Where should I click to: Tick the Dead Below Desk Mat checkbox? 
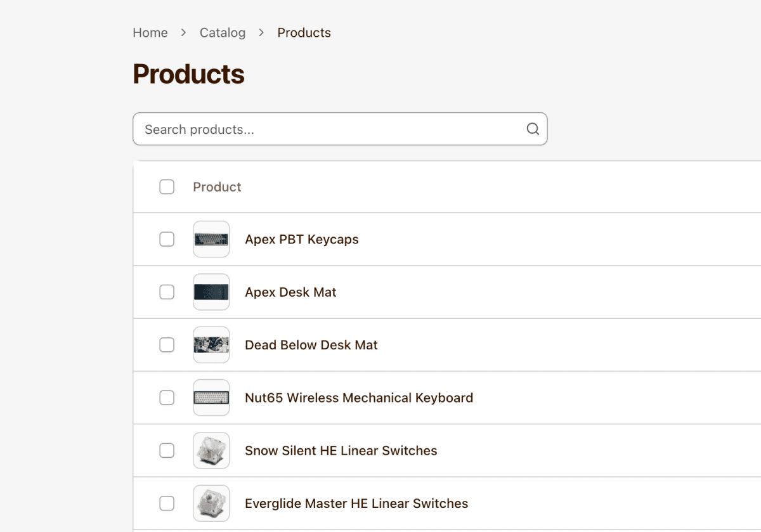tap(167, 345)
